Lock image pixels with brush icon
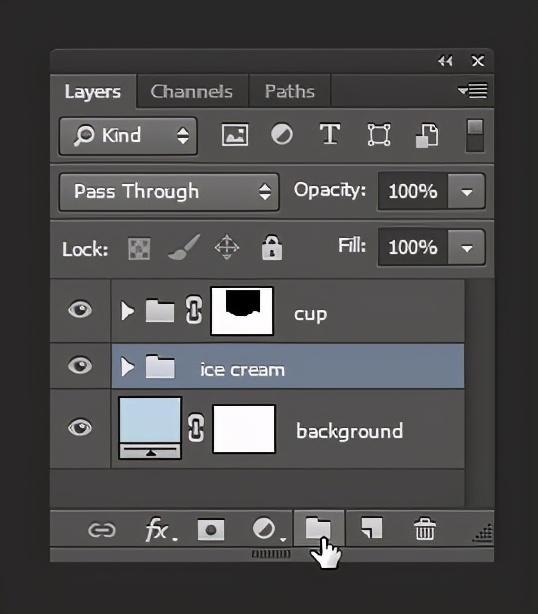 (184, 247)
